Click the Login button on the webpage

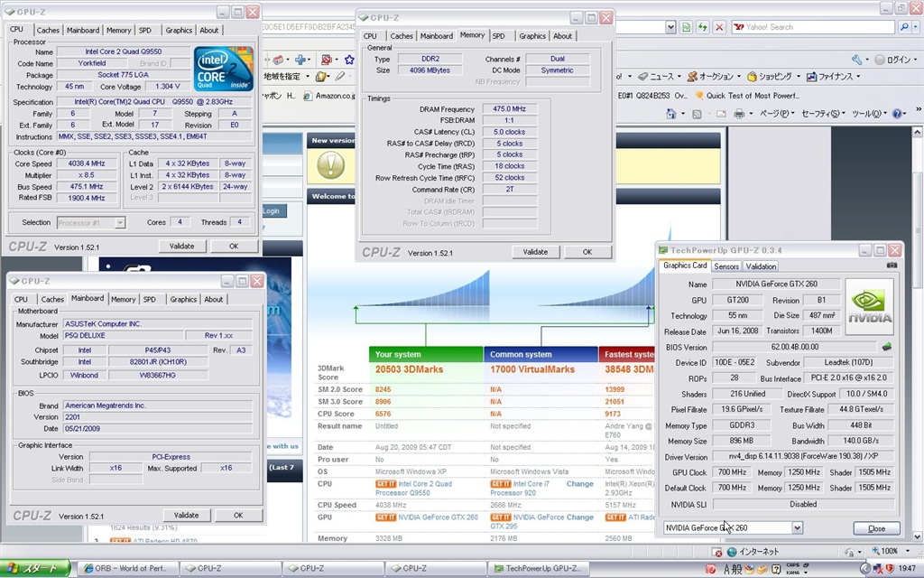(x=272, y=211)
